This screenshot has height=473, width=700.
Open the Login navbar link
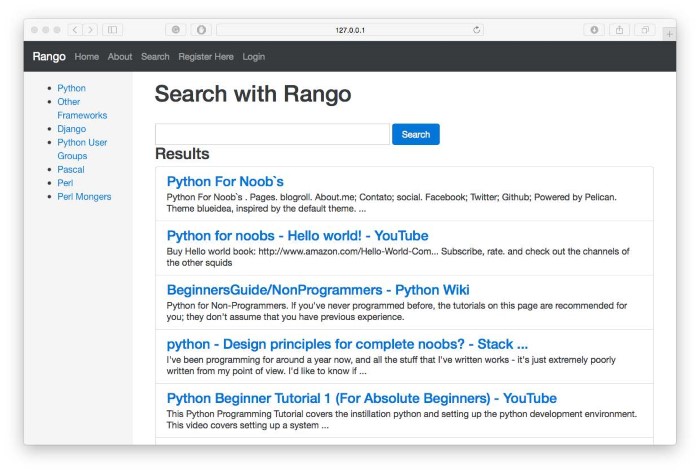254,57
